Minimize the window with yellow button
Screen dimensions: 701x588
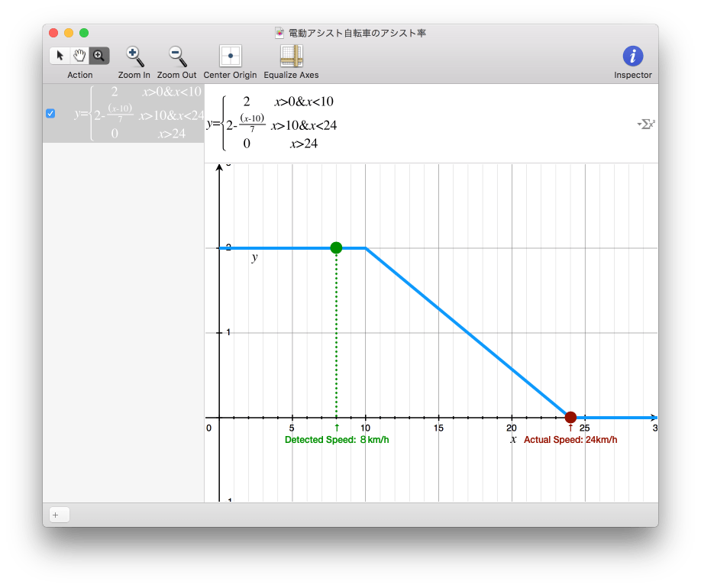(x=69, y=33)
